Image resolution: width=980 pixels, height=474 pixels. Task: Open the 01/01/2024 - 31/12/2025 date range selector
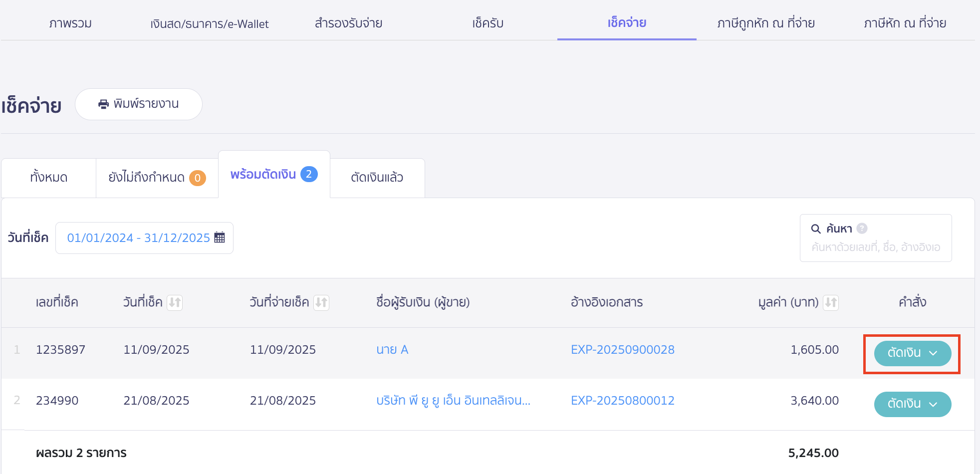[x=139, y=238]
